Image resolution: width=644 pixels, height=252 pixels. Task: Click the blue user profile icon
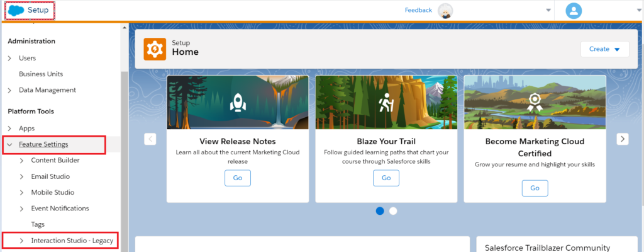tap(574, 11)
